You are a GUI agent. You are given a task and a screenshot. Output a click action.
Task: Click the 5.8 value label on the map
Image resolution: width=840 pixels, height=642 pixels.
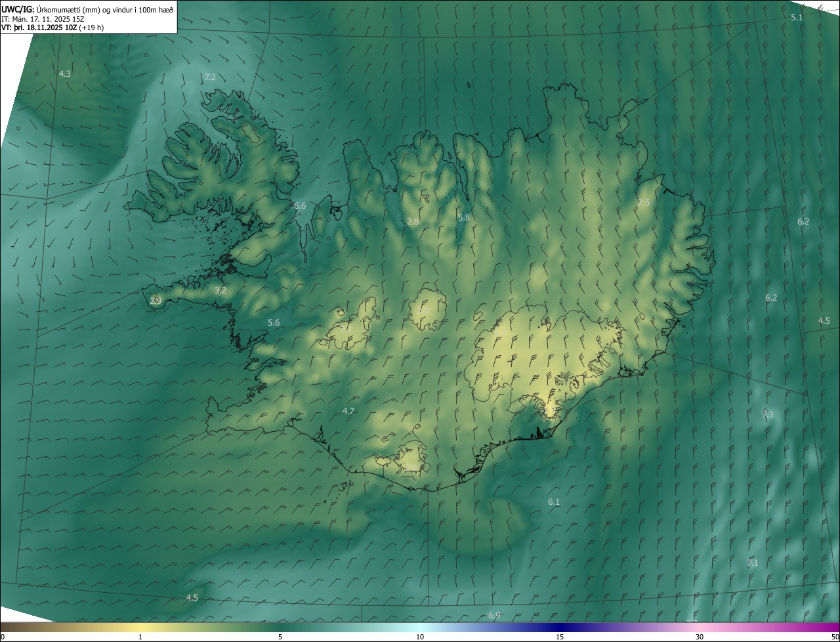pos(464,217)
